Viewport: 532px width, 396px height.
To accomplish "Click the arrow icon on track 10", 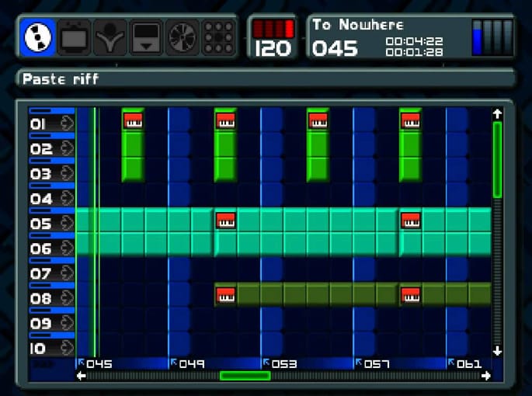I will tap(67, 348).
